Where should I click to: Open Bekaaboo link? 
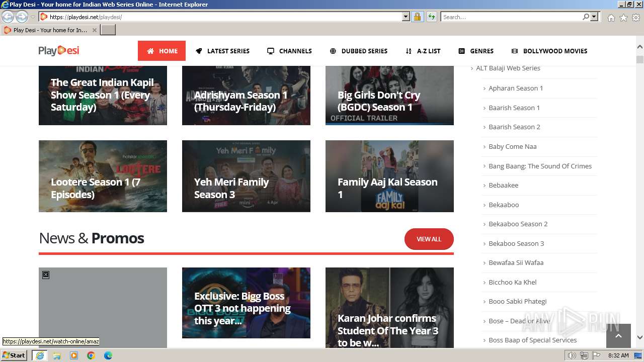(x=504, y=205)
